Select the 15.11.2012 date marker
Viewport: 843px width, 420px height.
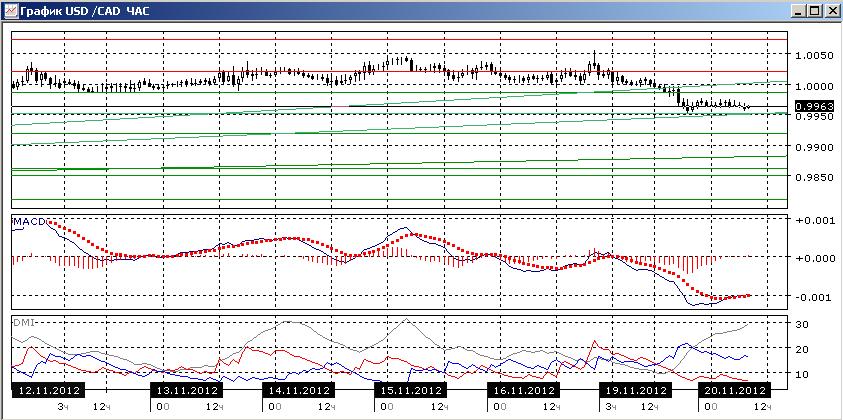pyautogui.click(x=410, y=390)
